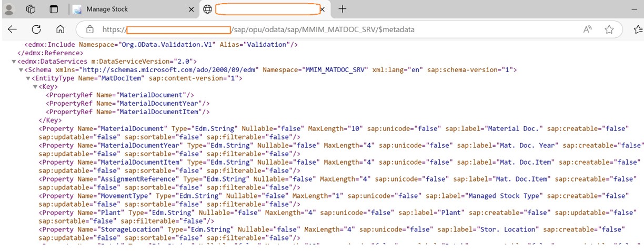Go back with the back arrow
Screen dimensions: 644x251
[12, 29]
